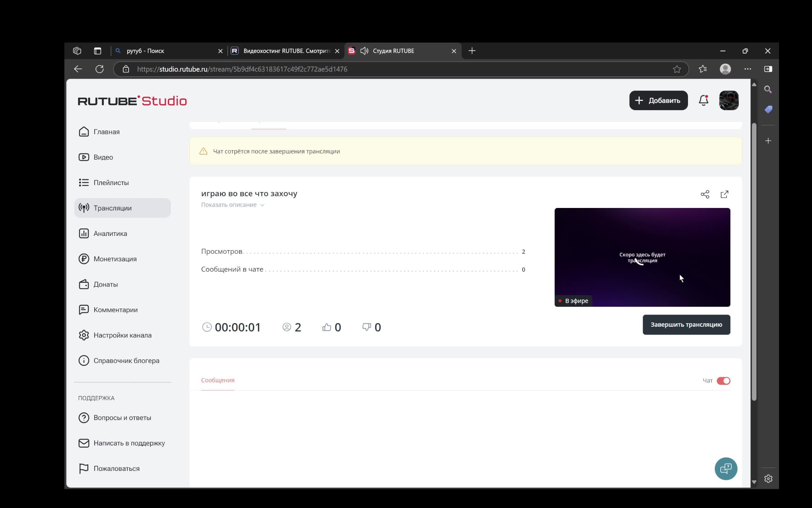
Task: Open the shopping tag sidebar icon
Action: click(x=768, y=110)
